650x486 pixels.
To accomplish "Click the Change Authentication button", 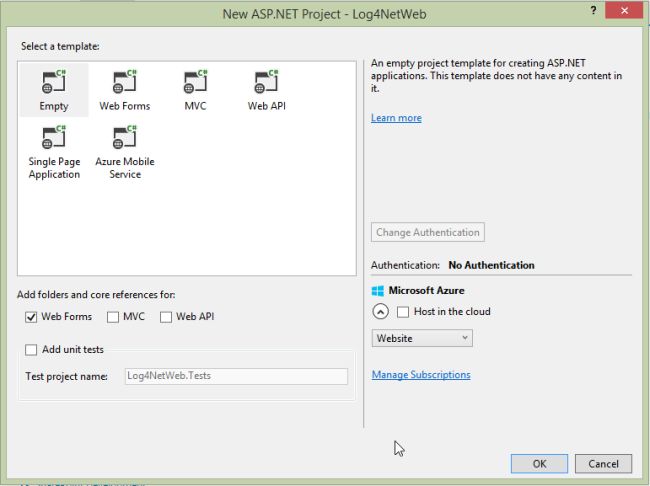I will [428, 232].
